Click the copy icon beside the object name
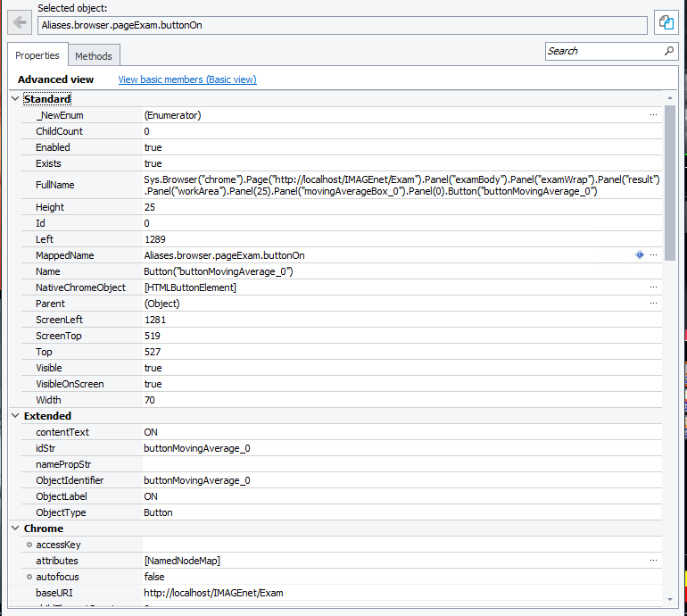This screenshot has width=687, height=616. [666, 23]
